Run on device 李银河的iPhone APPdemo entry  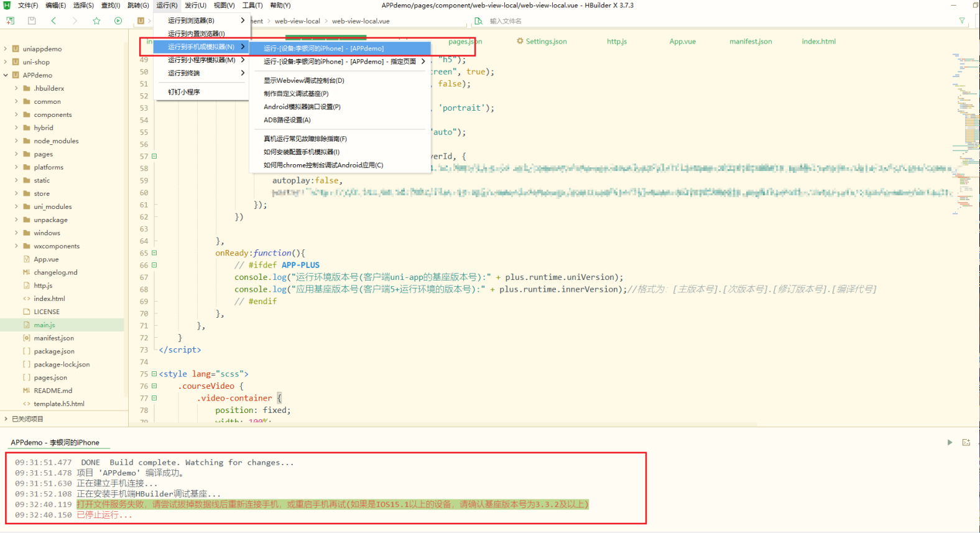pos(340,49)
